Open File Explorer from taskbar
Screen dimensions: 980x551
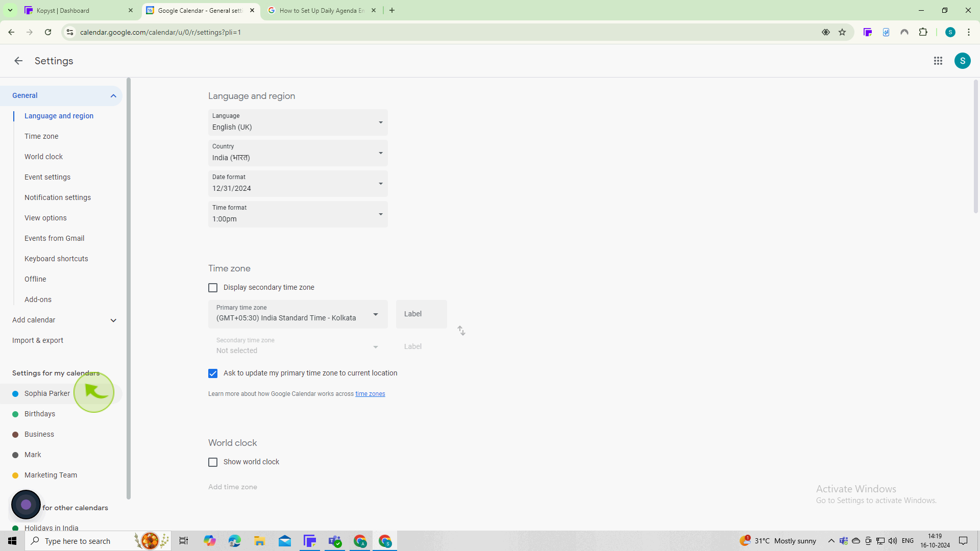(259, 541)
